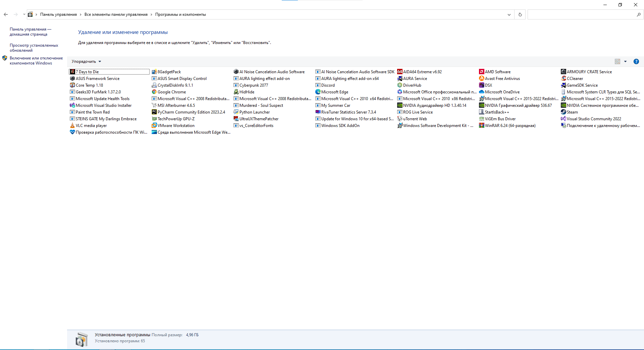The image size is (644, 350).
Task: Select the ROG Live Service entry
Action: click(x=415, y=112)
